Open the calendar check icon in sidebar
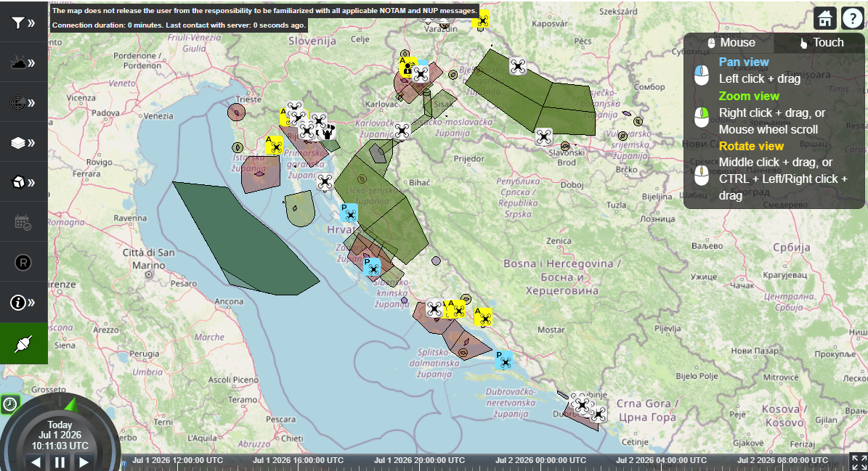The width and height of the screenshot is (868, 471). pyautogui.click(x=23, y=223)
